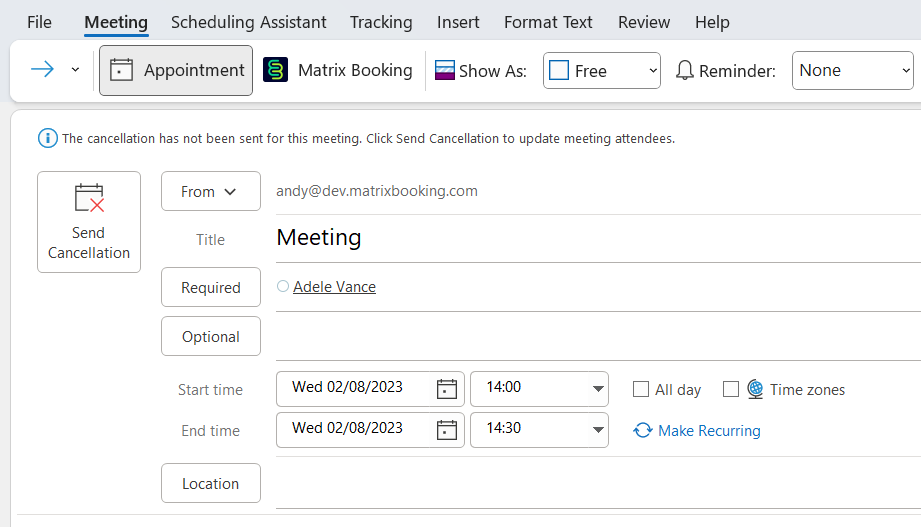Click the Send Cancellation button
This screenshot has height=527, width=921.
[x=89, y=222]
